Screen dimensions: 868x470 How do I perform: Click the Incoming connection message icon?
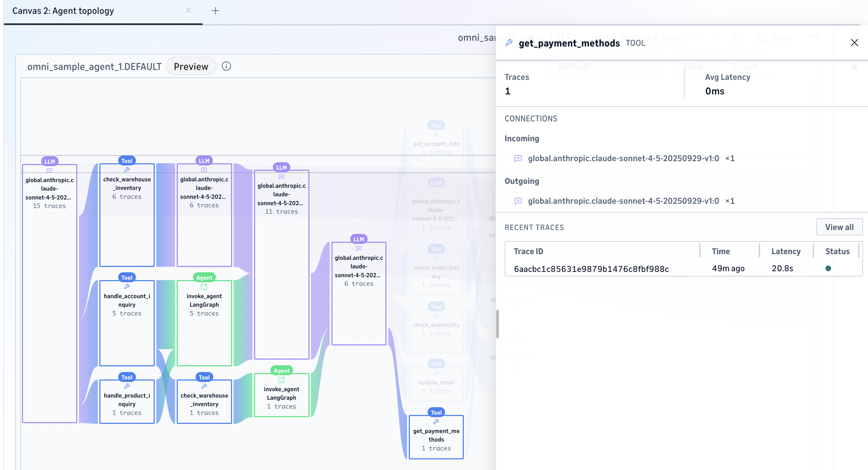tap(518, 158)
